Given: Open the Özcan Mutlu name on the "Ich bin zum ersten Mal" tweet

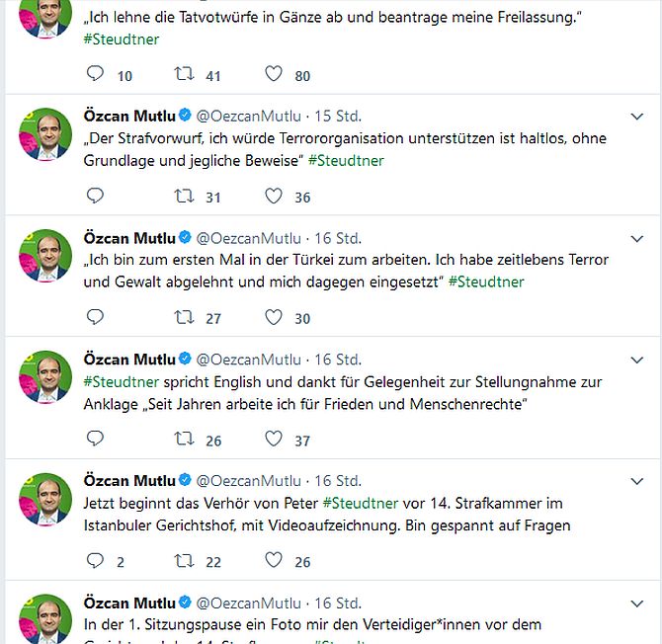Looking at the screenshot, I should (x=128, y=238).
